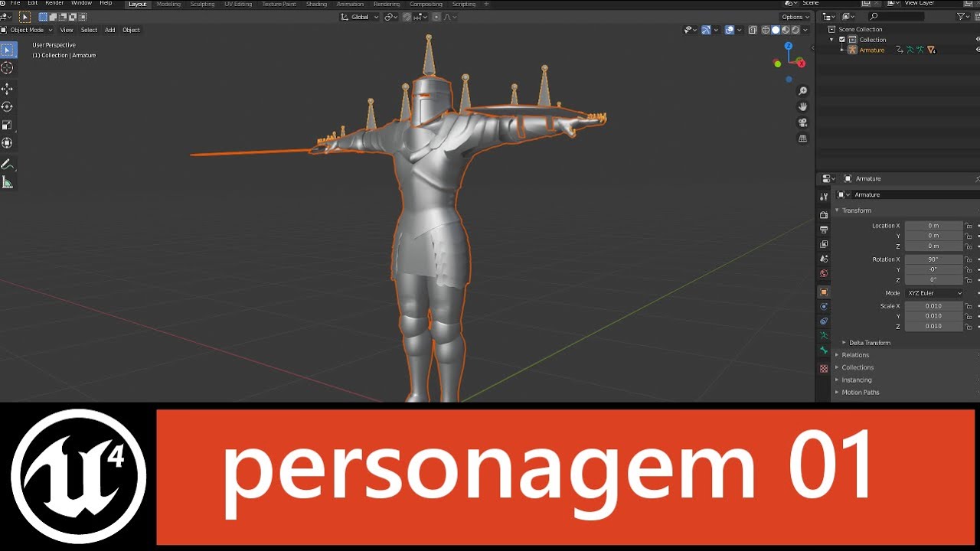Pick the Measure ruler tool
This screenshot has height=551, width=980.
tap(7, 183)
